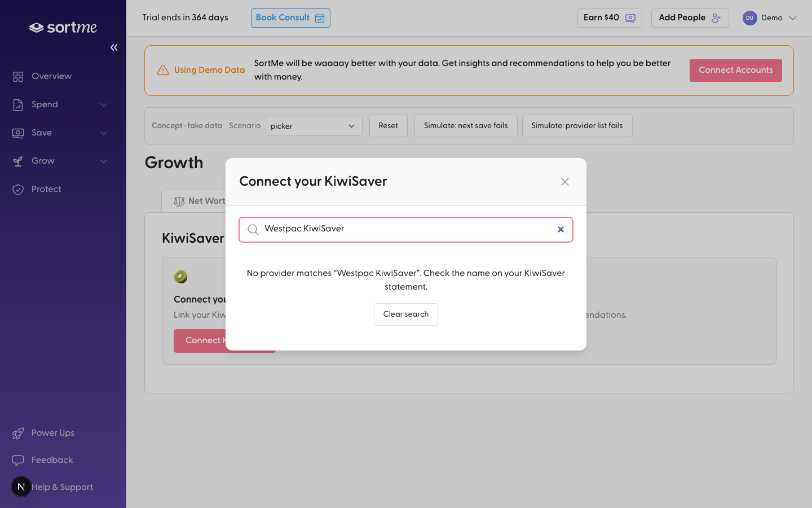Image resolution: width=812 pixels, height=508 pixels.
Task: Close the Connect your KiwiSaver dialog
Action: 565,182
